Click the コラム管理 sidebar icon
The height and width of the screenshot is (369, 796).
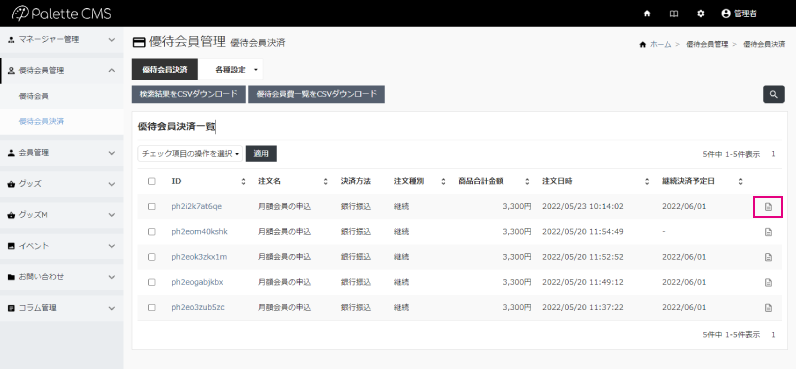point(11,308)
